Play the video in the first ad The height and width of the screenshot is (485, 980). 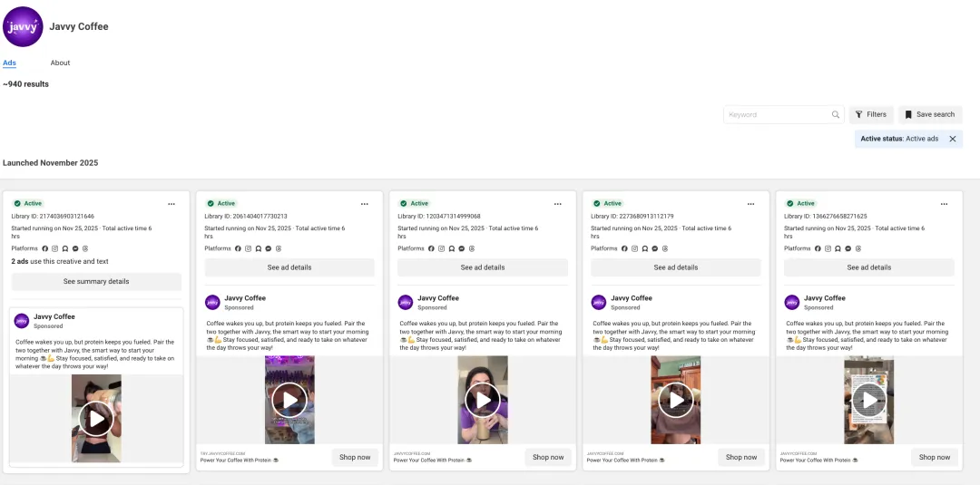coord(96,419)
